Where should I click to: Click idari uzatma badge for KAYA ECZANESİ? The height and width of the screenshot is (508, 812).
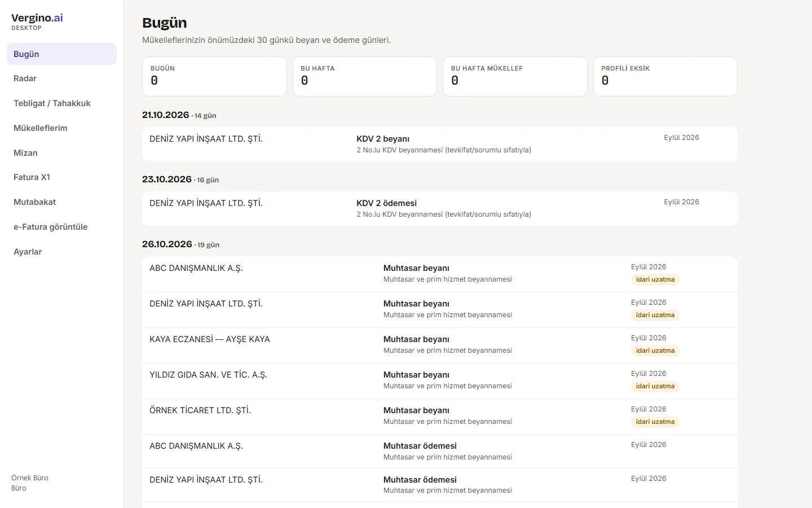coord(655,351)
